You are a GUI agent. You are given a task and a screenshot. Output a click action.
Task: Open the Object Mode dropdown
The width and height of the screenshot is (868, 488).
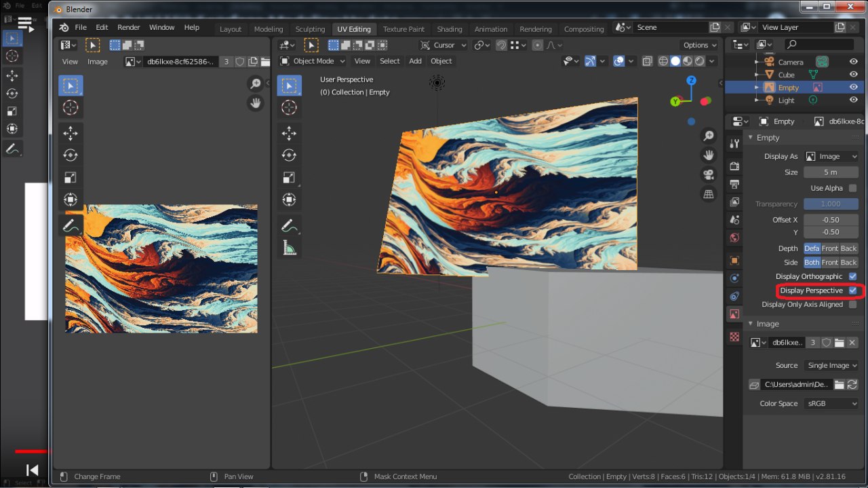pyautogui.click(x=312, y=61)
